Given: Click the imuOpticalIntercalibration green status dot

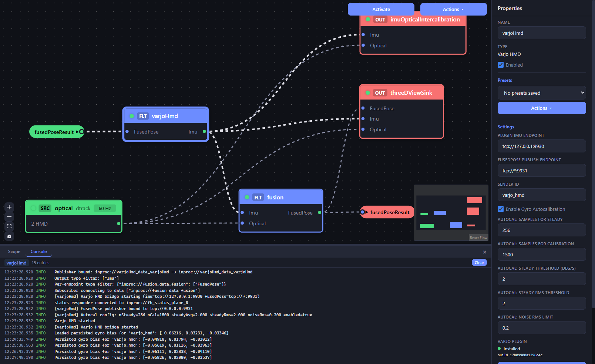Looking at the screenshot, I should pos(368,19).
